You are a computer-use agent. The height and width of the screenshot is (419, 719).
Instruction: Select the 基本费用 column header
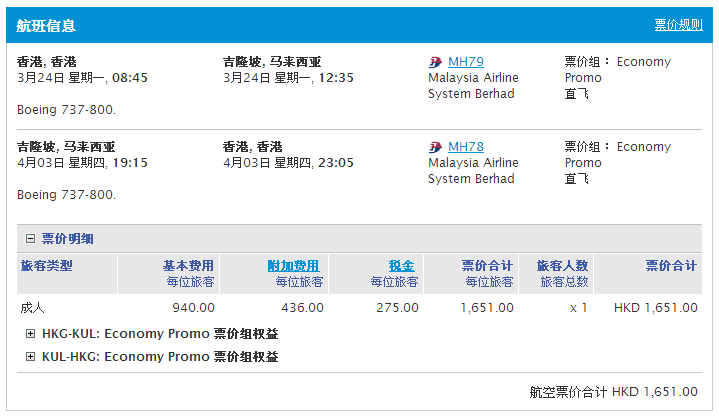[188, 266]
